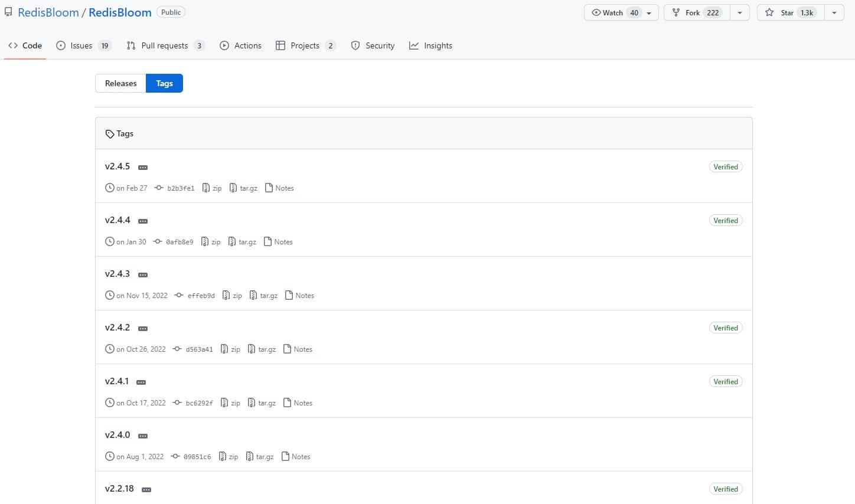Image resolution: width=855 pixels, height=504 pixels.
Task: Expand the v2.4.3 tag details ellipsis
Action: (x=143, y=275)
